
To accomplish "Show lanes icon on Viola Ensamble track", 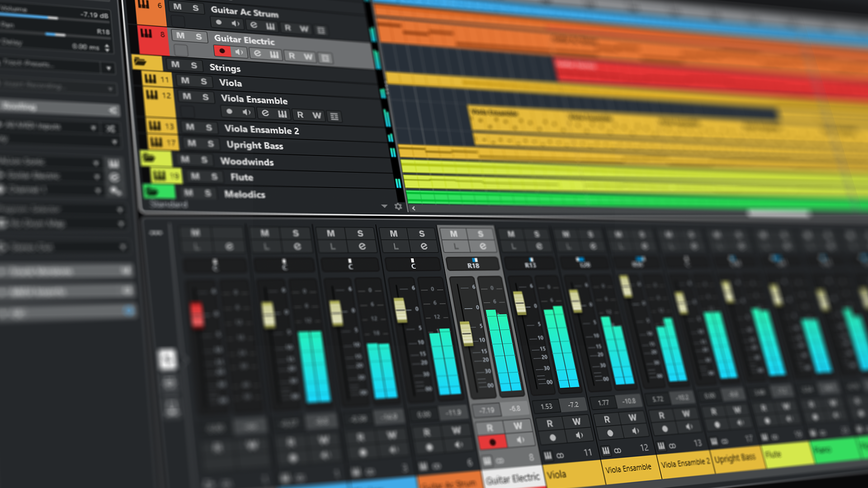I will click(x=334, y=117).
